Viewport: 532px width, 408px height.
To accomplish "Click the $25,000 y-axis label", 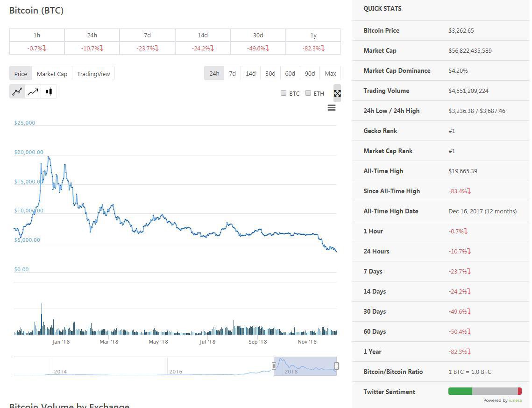I will coord(24,123).
